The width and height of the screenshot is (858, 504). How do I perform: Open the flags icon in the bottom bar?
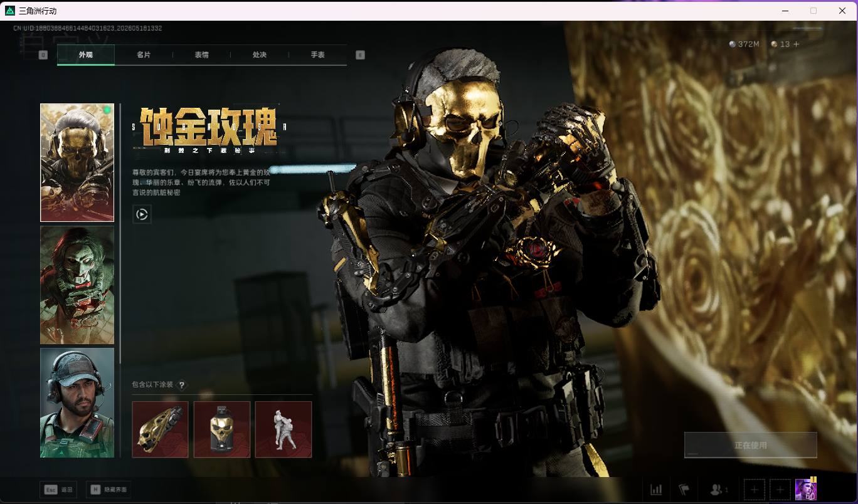pyautogui.click(x=684, y=490)
